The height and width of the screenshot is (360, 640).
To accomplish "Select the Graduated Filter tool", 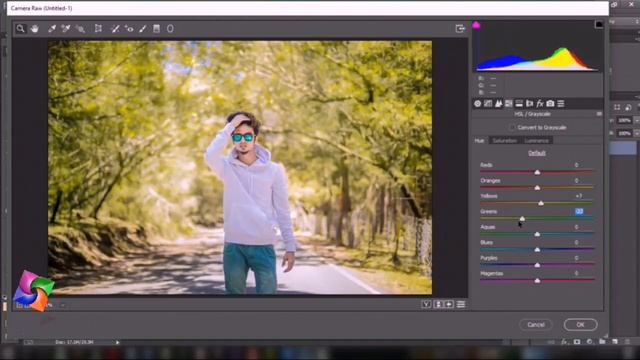I will pos(156,29).
